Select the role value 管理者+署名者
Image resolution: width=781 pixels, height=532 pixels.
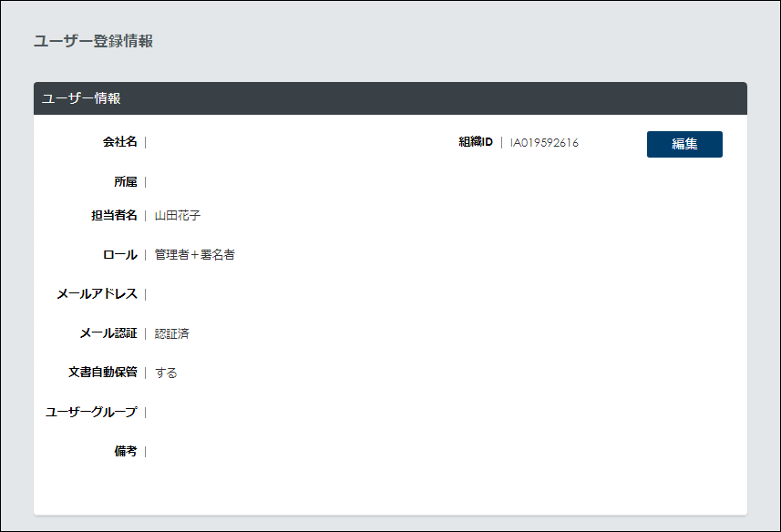pyautogui.click(x=194, y=255)
